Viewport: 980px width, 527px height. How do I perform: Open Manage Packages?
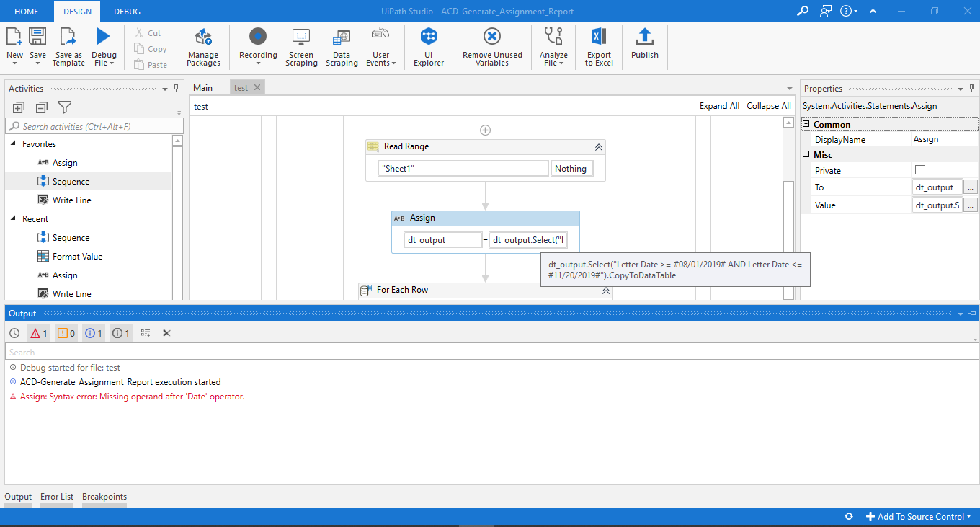[x=203, y=47]
